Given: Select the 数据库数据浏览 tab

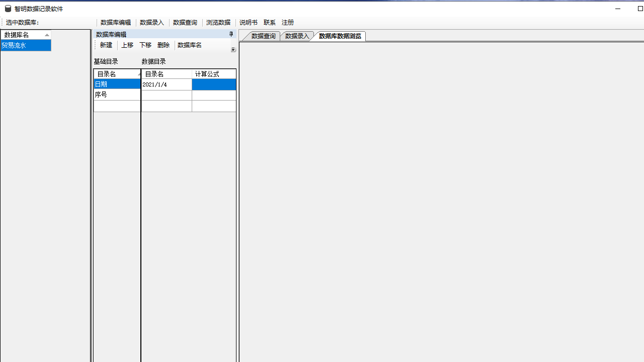Looking at the screenshot, I should [x=340, y=36].
